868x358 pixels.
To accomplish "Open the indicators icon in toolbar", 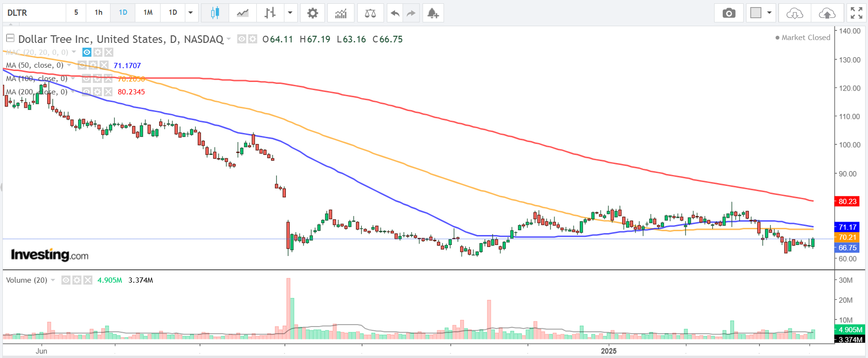I will (341, 13).
